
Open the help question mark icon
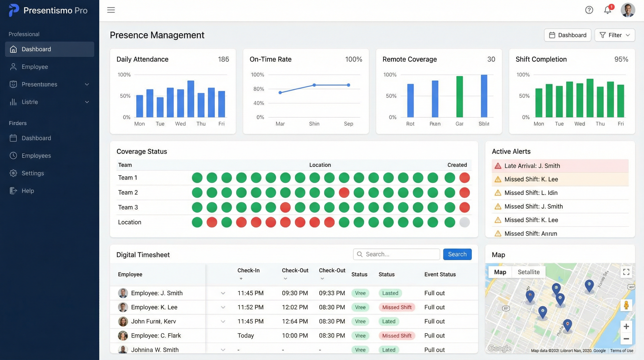[589, 10]
